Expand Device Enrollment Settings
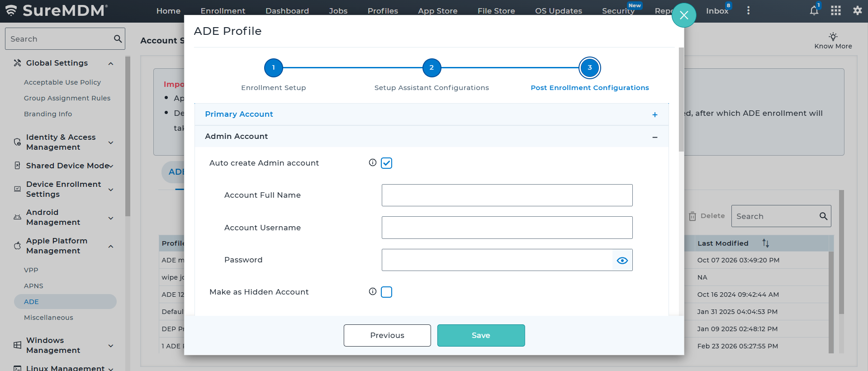 tap(111, 190)
